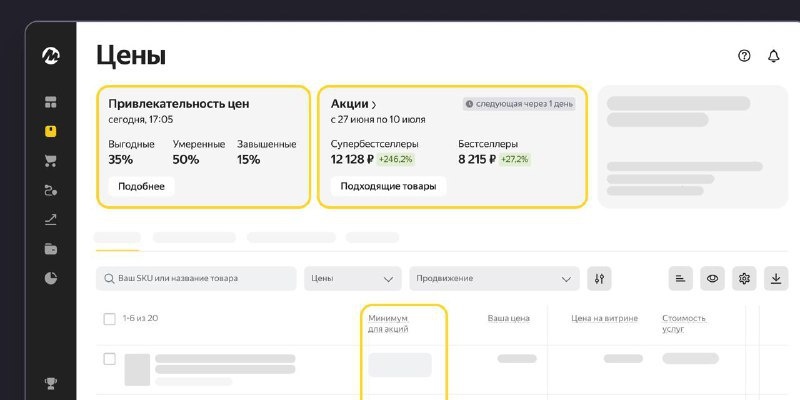The width and height of the screenshot is (800, 400).
Task: Open the pie chart analytics icon
Action: [51, 278]
